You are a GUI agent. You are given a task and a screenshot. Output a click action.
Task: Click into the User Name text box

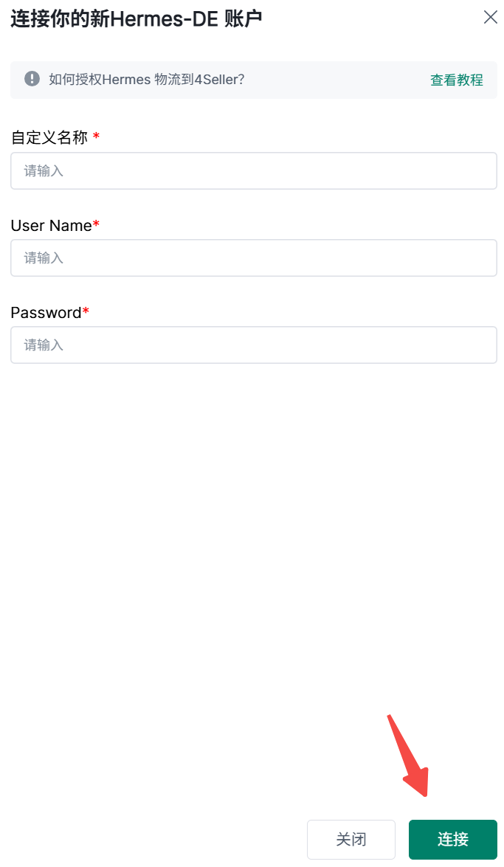(253, 258)
